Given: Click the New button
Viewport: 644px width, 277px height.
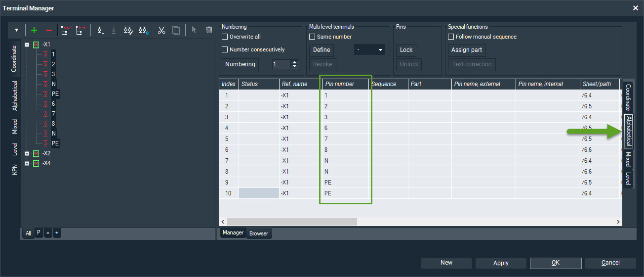Looking at the screenshot, I should pyautogui.click(x=446, y=263).
